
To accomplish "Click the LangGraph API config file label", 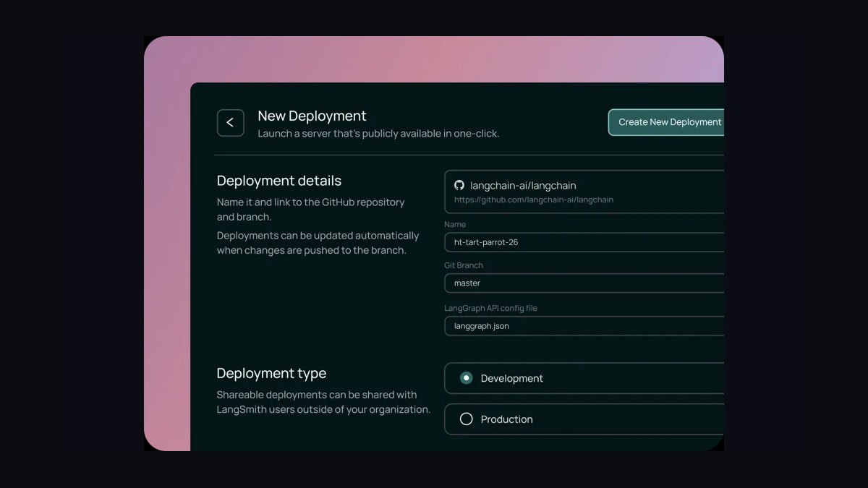I will click(x=490, y=308).
